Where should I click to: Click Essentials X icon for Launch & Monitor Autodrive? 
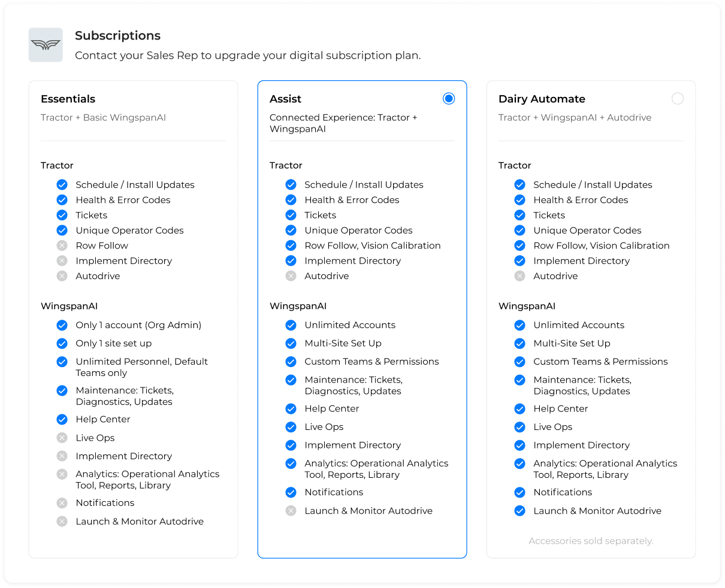[62, 522]
